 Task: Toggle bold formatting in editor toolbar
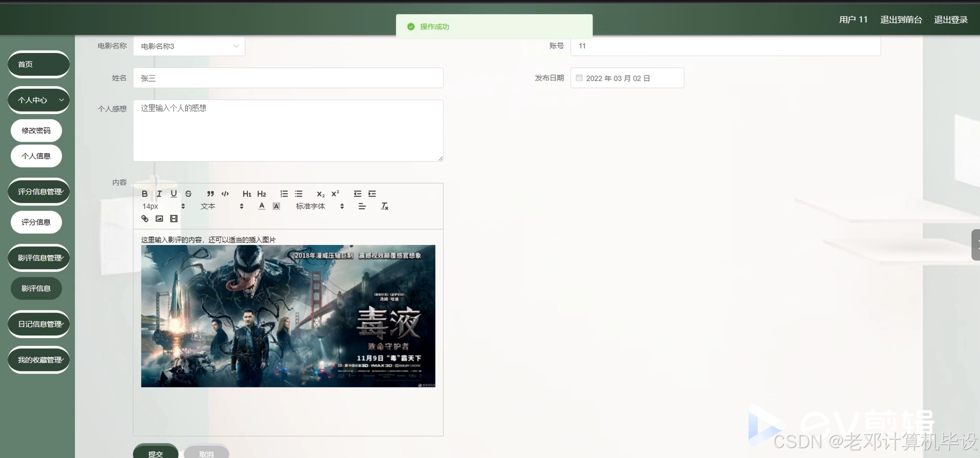click(145, 194)
